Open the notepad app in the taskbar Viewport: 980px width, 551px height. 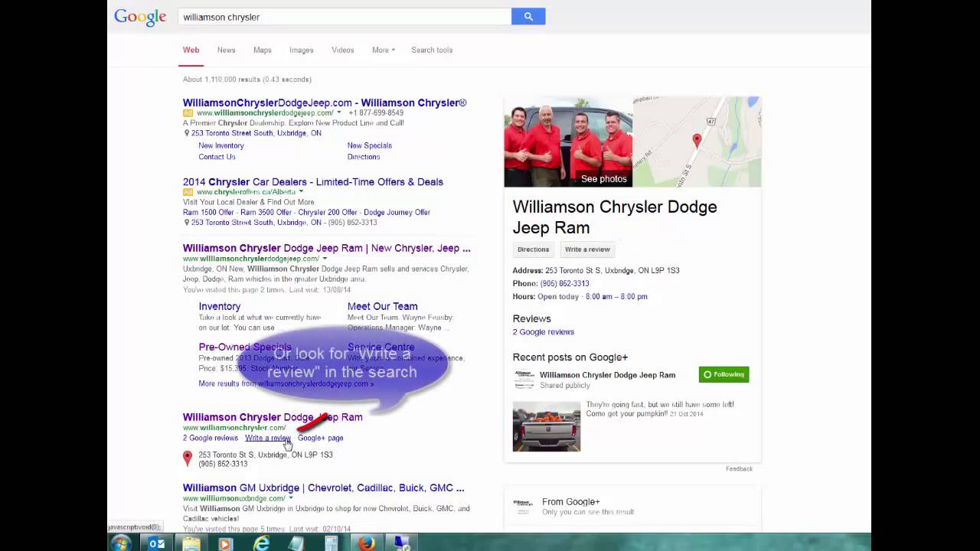click(296, 543)
